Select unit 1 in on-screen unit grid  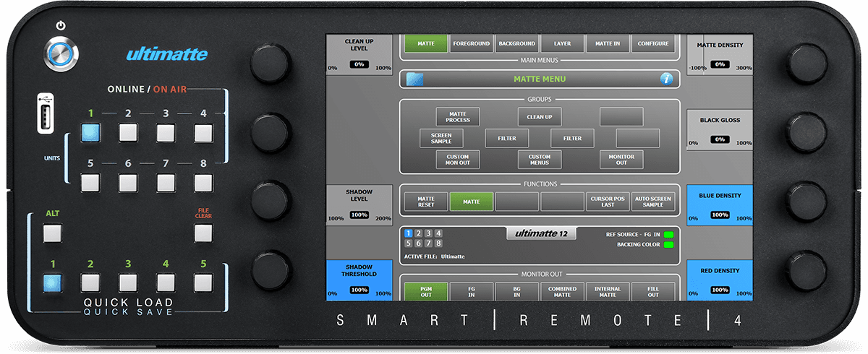click(409, 233)
